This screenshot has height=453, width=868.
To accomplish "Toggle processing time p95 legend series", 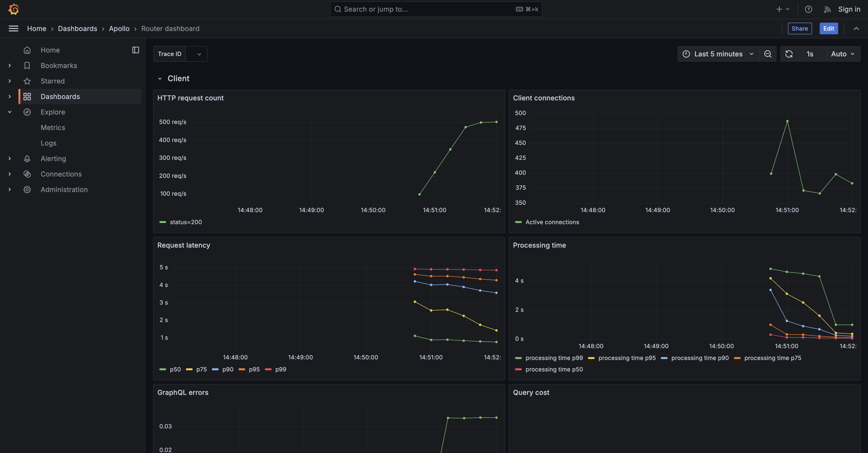I will point(627,358).
